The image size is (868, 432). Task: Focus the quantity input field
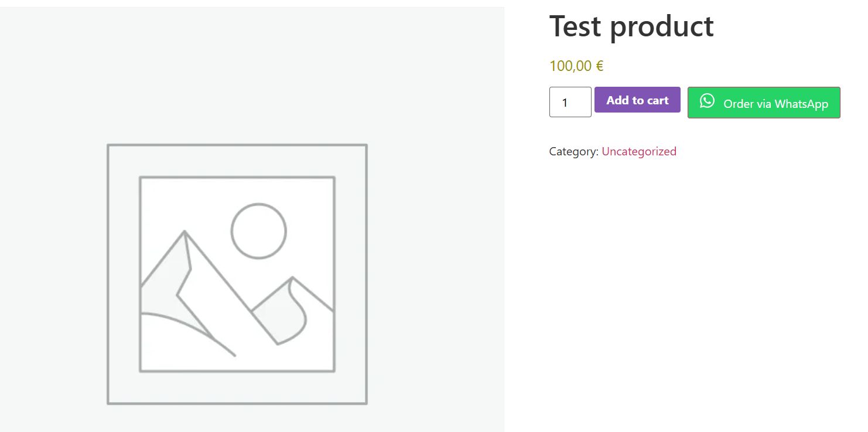coord(570,103)
